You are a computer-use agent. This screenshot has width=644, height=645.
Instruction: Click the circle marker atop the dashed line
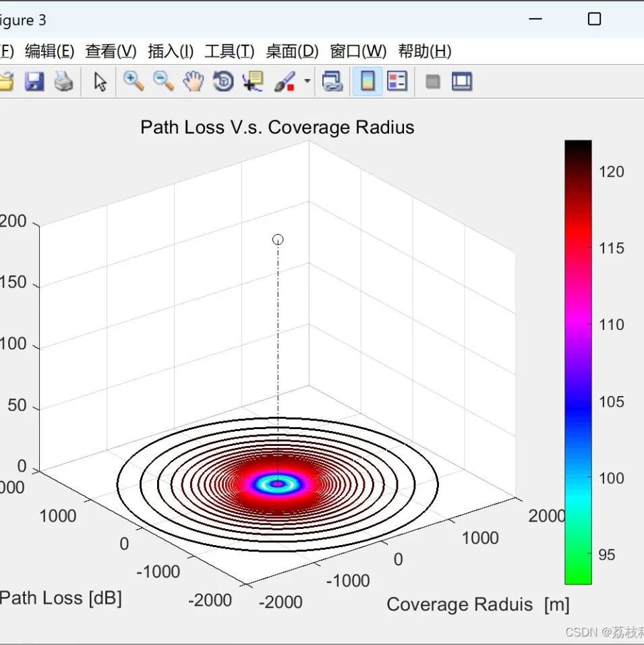(278, 240)
